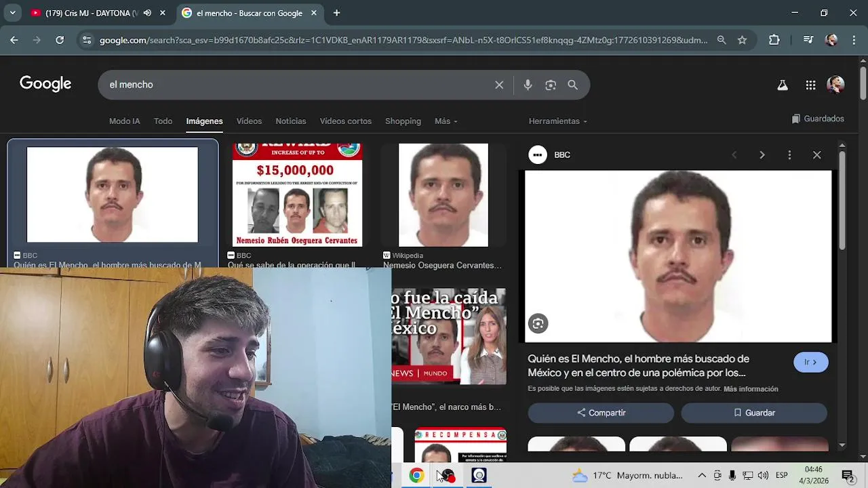
Task: Open tab search dropdown arrow
Action: point(12,13)
